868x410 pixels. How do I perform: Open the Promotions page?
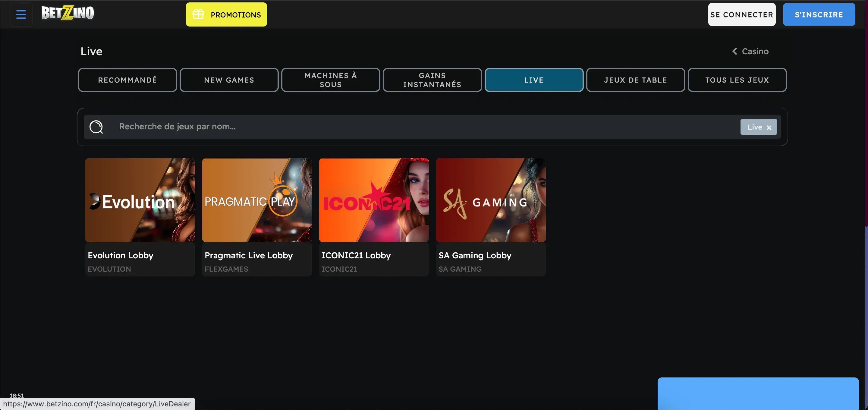tap(226, 14)
